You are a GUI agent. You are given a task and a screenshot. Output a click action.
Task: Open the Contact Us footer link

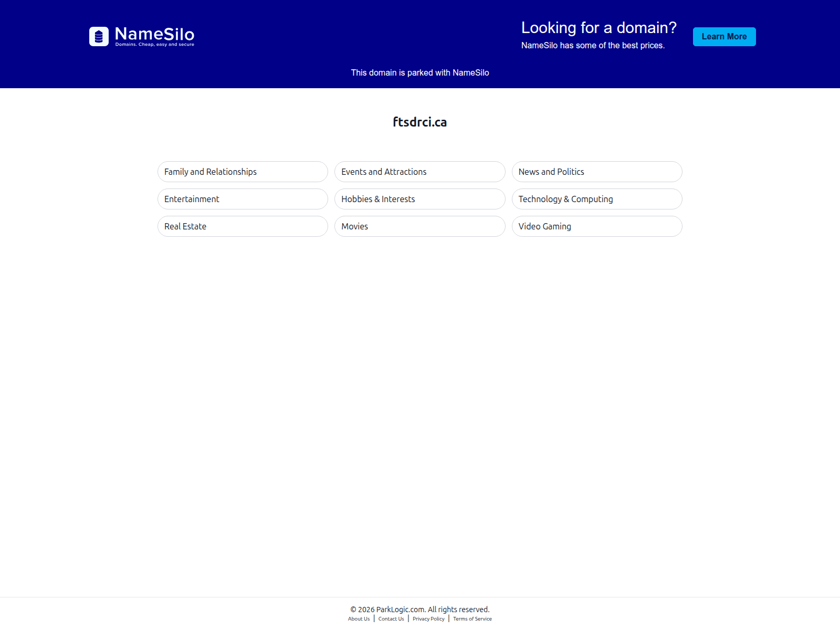click(391, 619)
